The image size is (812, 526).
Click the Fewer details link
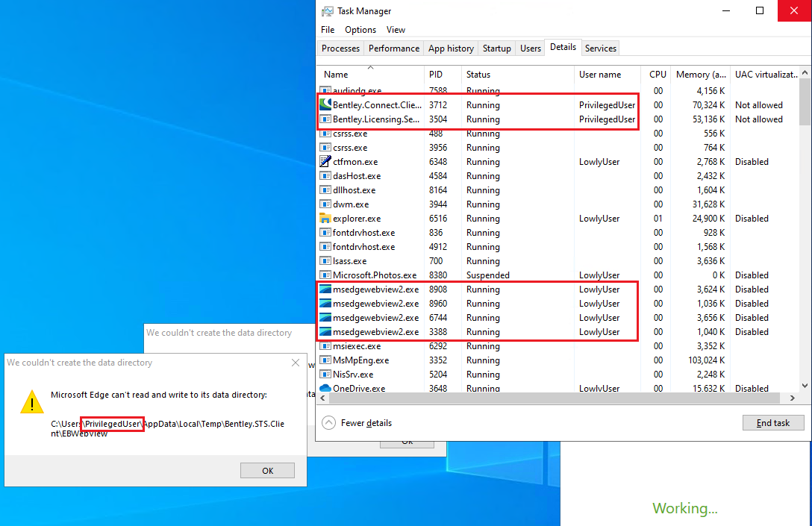(x=366, y=423)
